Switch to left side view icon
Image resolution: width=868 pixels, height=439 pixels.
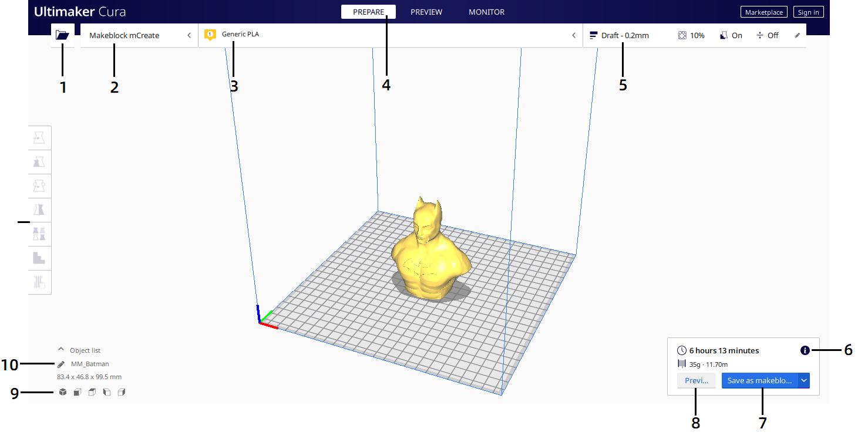pyautogui.click(x=106, y=392)
